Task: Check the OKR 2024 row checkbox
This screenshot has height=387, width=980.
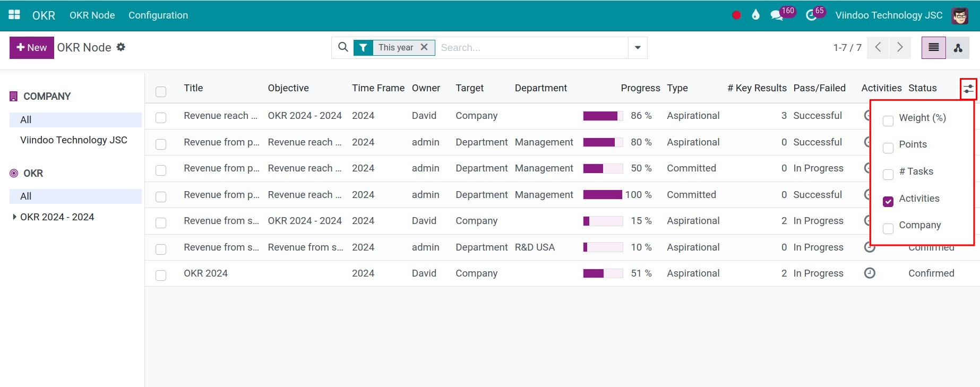Action: 161,275
